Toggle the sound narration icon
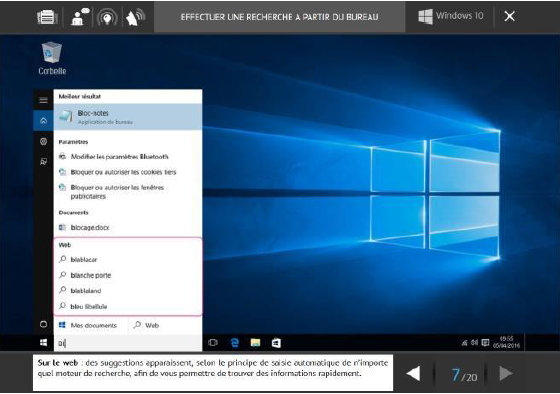This screenshot has width=560, height=394. pyautogui.click(x=135, y=17)
